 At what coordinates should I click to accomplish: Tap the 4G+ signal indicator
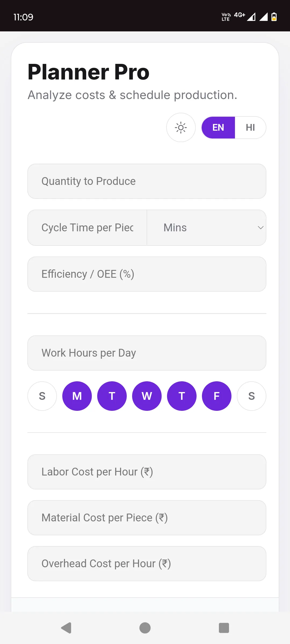click(x=240, y=15)
